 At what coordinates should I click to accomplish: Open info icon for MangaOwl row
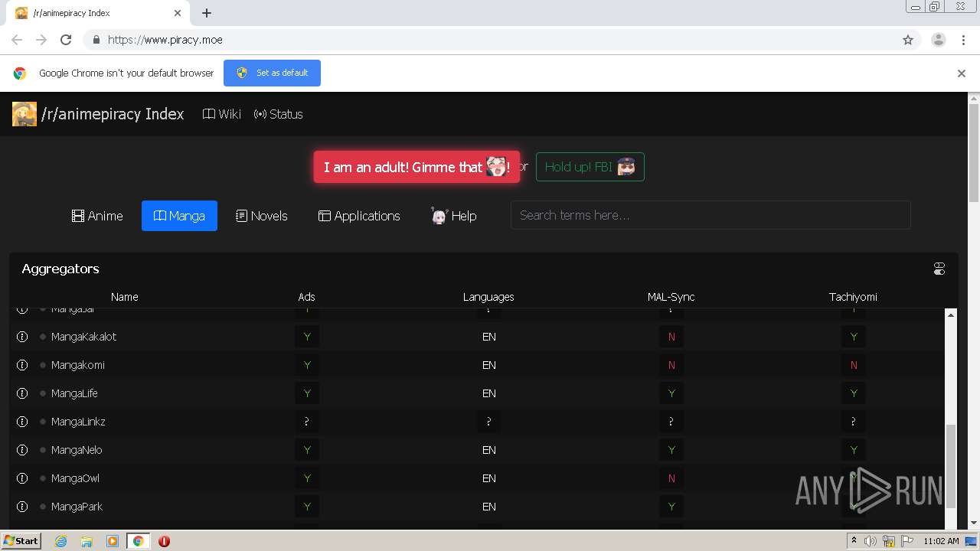tap(22, 478)
